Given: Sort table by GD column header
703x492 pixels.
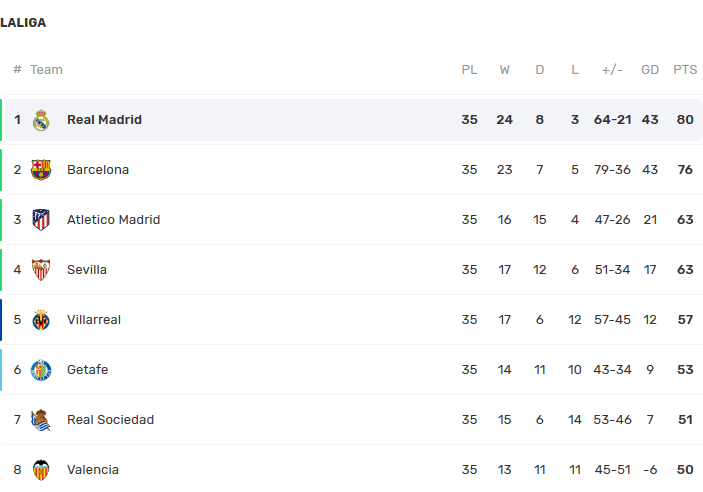Looking at the screenshot, I should click(x=650, y=70).
